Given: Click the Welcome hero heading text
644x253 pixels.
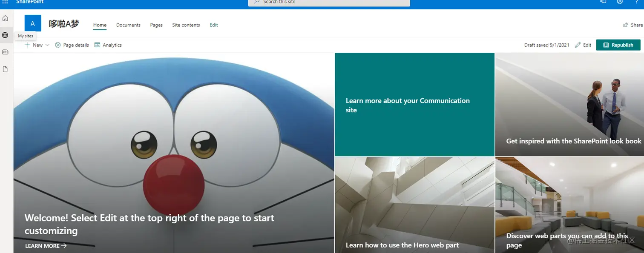Looking at the screenshot, I should point(149,224).
